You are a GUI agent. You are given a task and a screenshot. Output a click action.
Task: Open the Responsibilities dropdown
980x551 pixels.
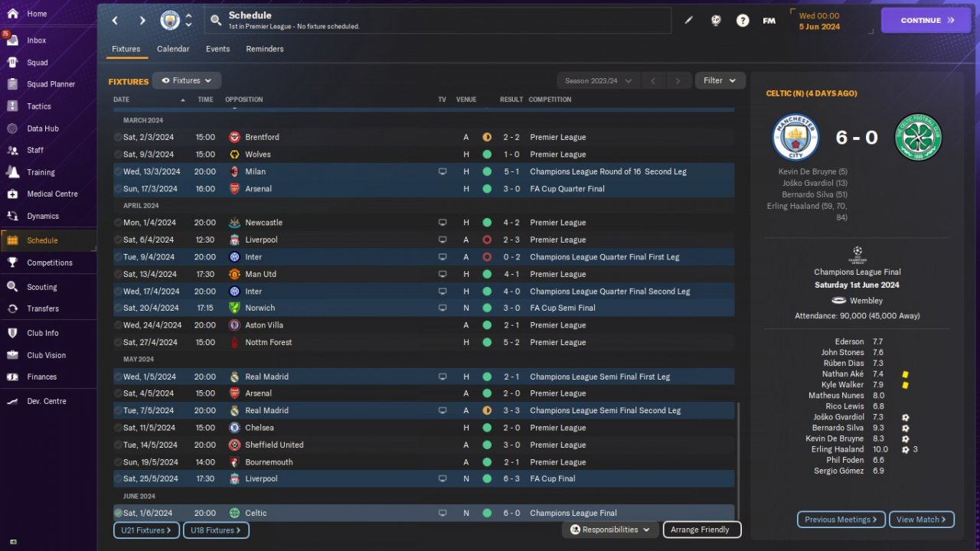click(x=610, y=530)
